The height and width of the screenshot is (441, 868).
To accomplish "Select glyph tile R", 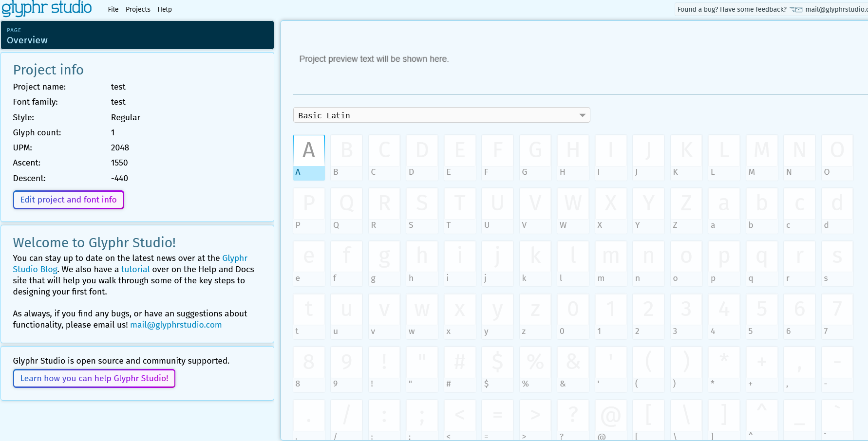I will click(x=384, y=211).
